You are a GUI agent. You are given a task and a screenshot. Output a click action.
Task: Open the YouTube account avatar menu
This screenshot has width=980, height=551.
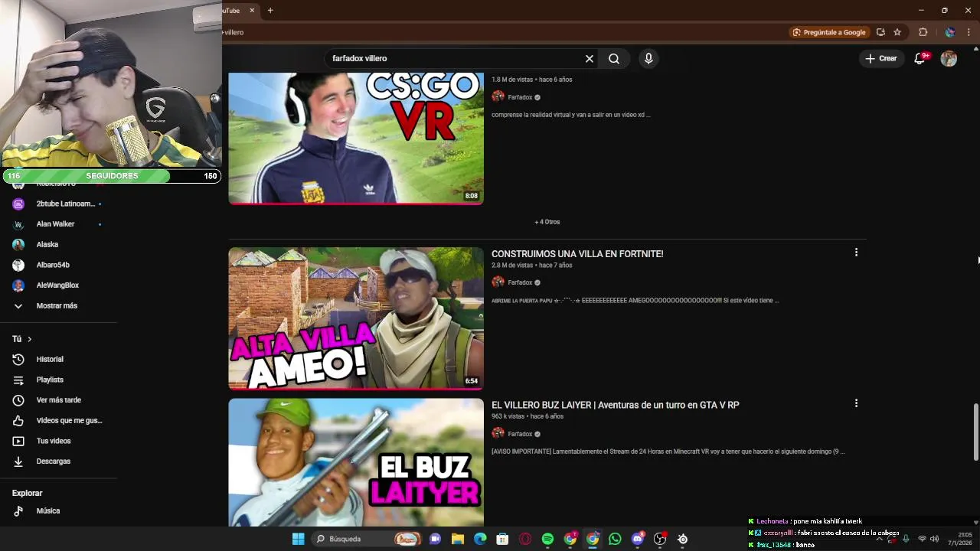(949, 58)
